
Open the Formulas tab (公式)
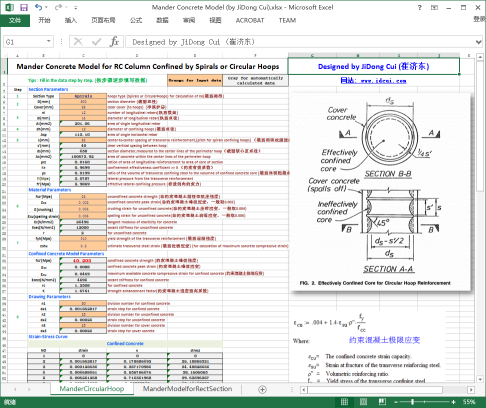[x=136, y=20]
